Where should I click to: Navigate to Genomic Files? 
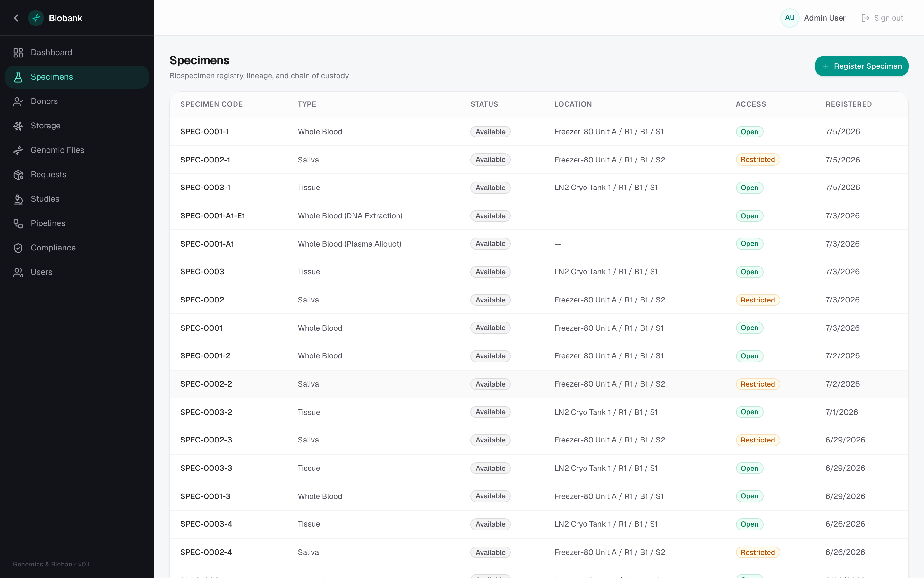coord(77,150)
